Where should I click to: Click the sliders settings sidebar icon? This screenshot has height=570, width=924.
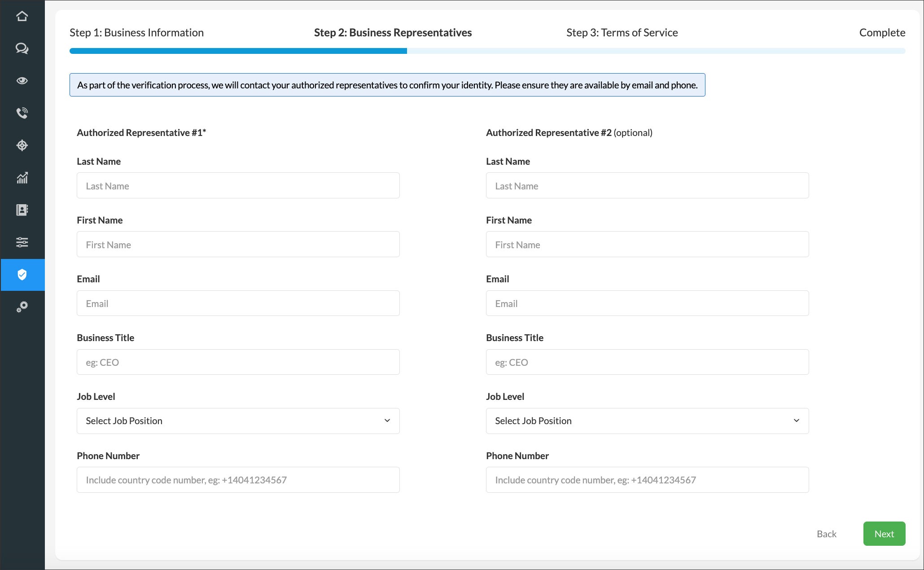[22, 242]
